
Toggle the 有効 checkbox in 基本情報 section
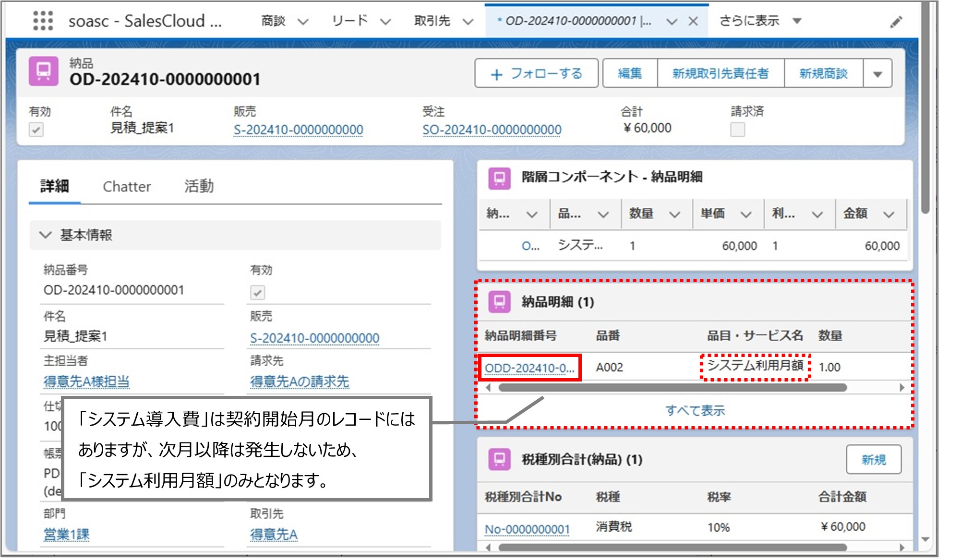tap(257, 292)
